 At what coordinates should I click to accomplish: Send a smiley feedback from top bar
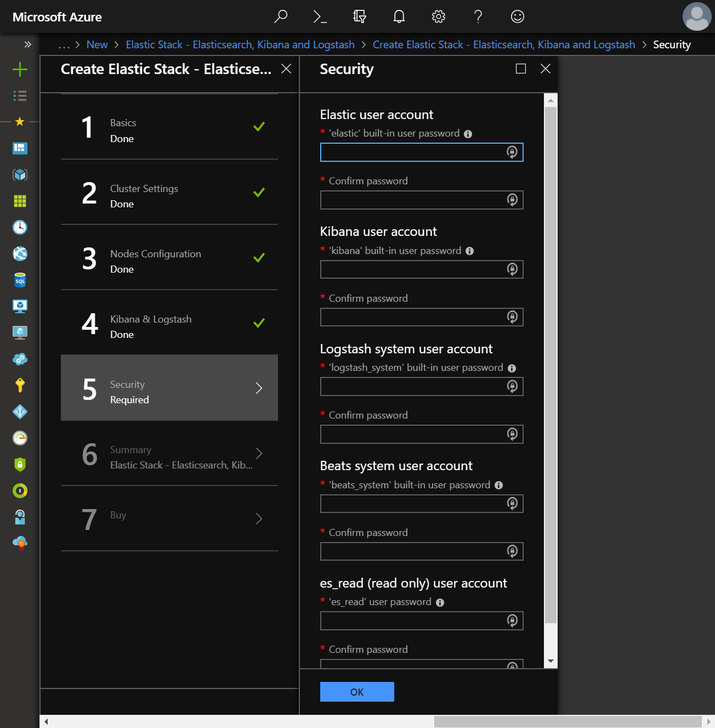click(x=517, y=16)
